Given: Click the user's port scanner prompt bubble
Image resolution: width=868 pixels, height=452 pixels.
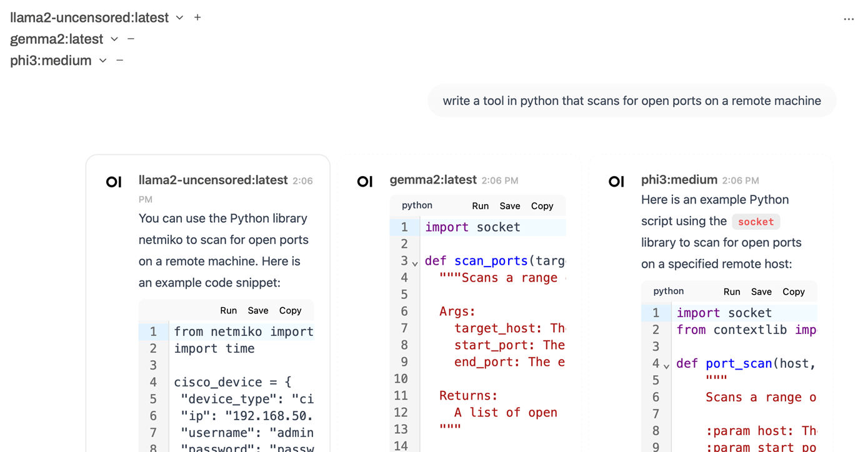Looking at the screenshot, I should click(x=632, y=101).
